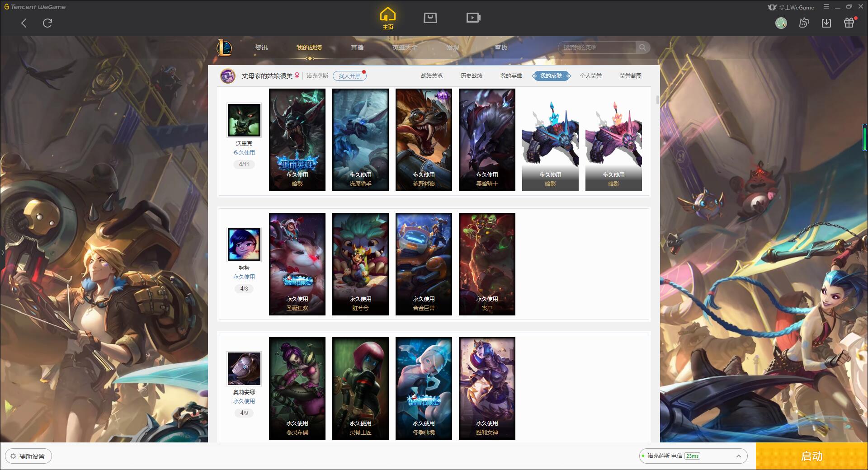Click the 4/8 skin count badge

[244, 289]
